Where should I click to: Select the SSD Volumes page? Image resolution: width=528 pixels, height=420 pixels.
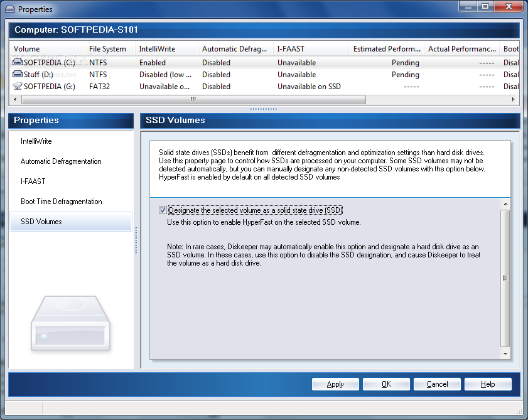[x=71, y=221]
